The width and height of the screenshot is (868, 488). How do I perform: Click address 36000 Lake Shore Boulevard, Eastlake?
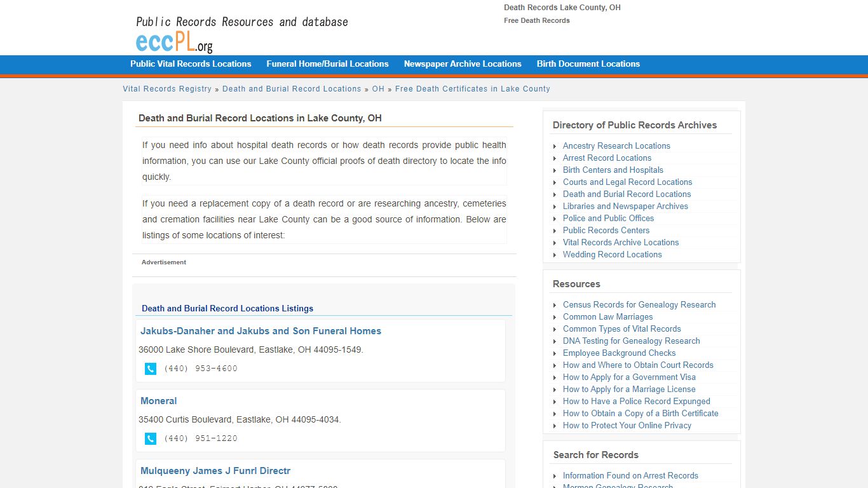(251, 349)
